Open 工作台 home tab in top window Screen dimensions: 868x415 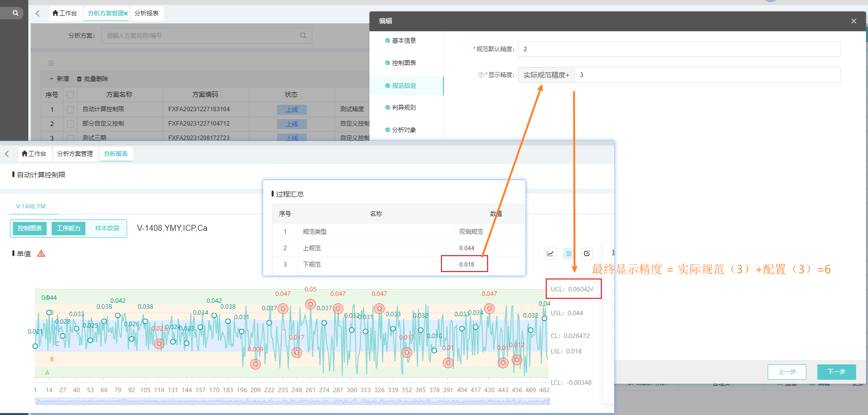coord(65,13)
